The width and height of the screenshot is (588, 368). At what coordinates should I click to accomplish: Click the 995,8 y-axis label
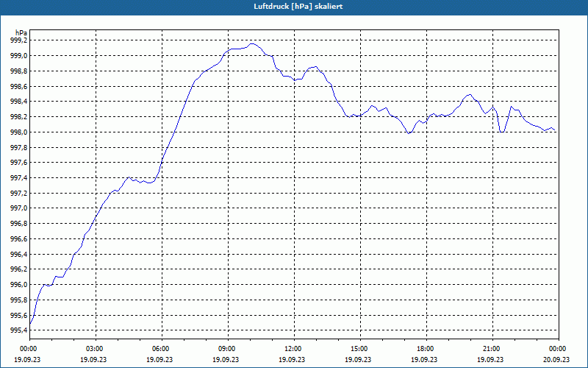tap(18, 300)
